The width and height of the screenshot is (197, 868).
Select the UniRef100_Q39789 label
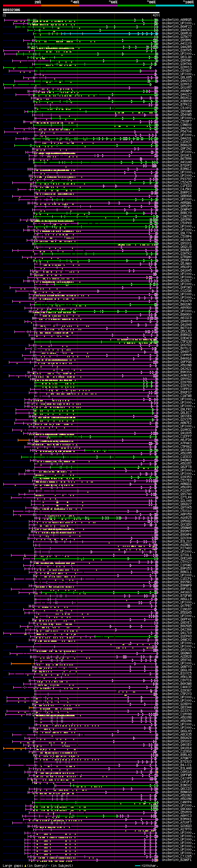(x=177, y=382)
